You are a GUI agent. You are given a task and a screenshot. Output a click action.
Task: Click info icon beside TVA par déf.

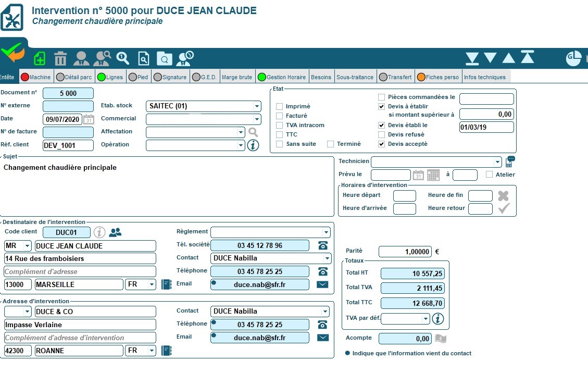438,319
